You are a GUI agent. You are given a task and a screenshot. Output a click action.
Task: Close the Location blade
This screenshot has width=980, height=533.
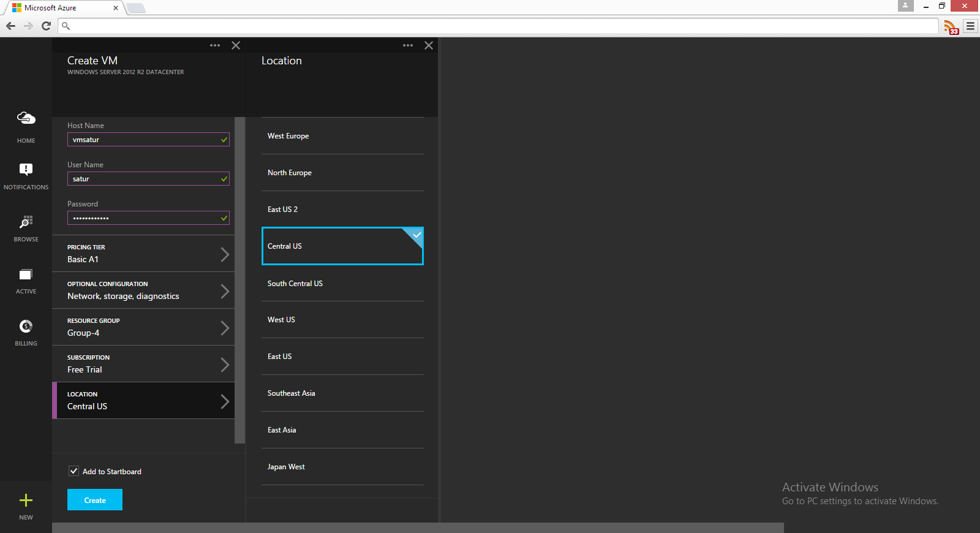click(429, 45)
